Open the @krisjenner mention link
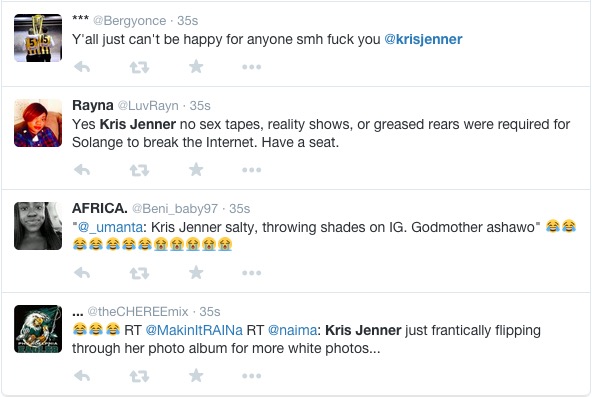592x397 pixels. point(423,39)
